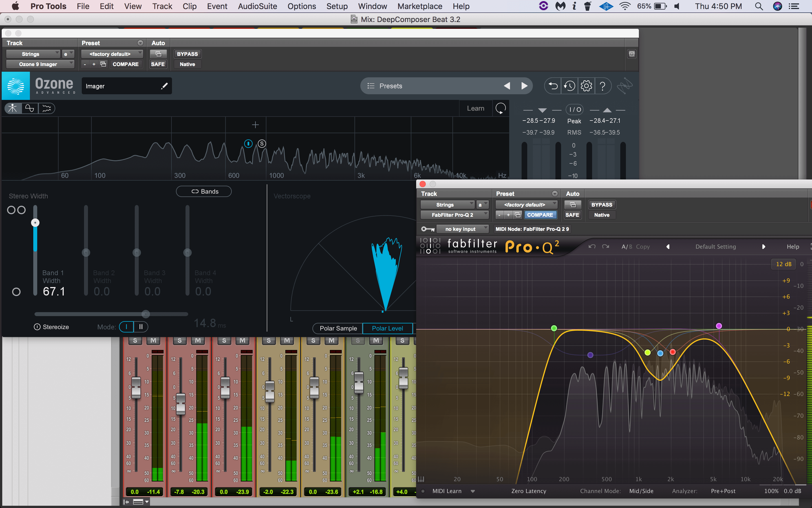Open FabFilter Pro-Q 2 plugin selector dropdown

tap(454, 215)
